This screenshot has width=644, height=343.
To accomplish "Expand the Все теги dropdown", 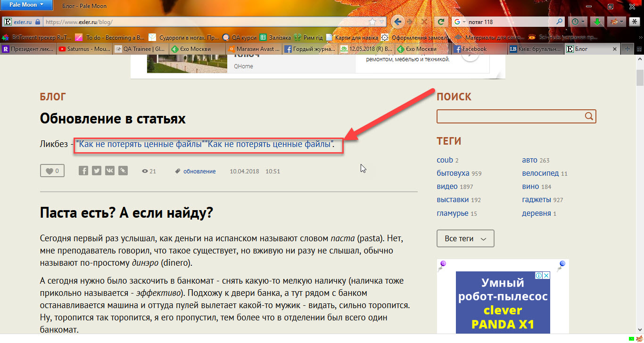I will tap(465, 239).
